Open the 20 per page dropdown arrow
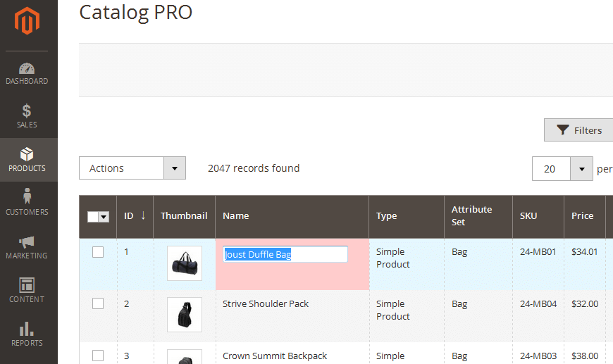613x364 pixels. pos(581,169)
